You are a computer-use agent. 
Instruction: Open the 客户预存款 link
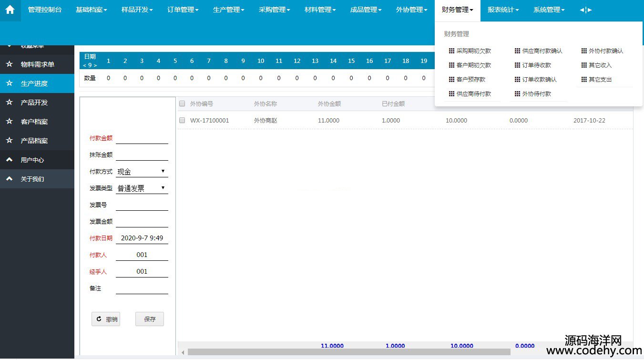click(x=471, y=80)
